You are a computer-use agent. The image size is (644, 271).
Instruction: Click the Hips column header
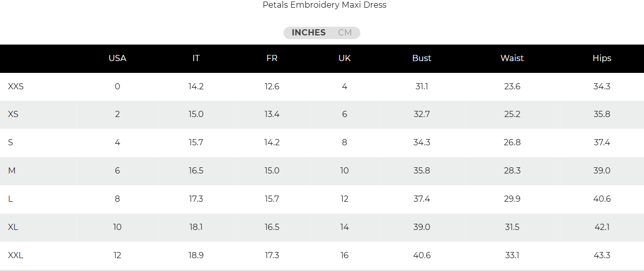pyautogui.click(x=602, y=59)
